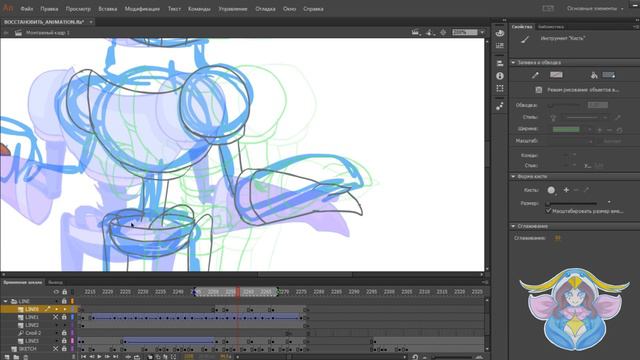The height and width of the screenshot is (360, 640).
Task: Create a new layer
Action: (7, 357)
